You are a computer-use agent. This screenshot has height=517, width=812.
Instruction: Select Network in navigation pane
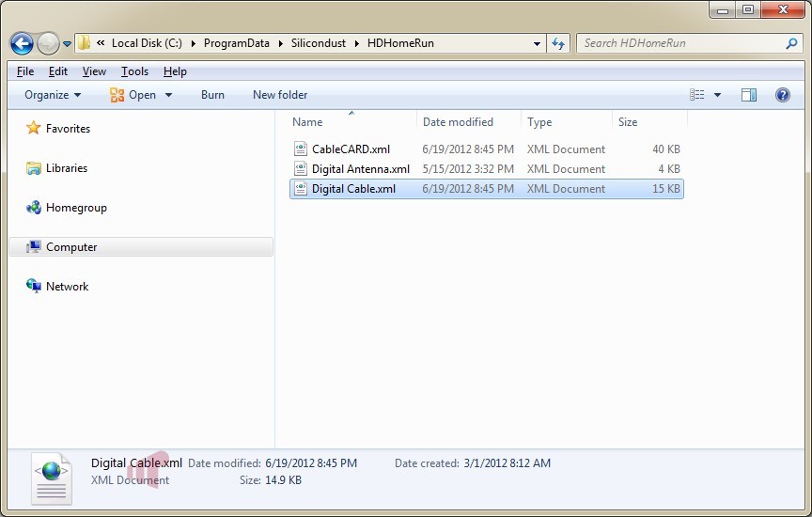(x=68, y=287)
